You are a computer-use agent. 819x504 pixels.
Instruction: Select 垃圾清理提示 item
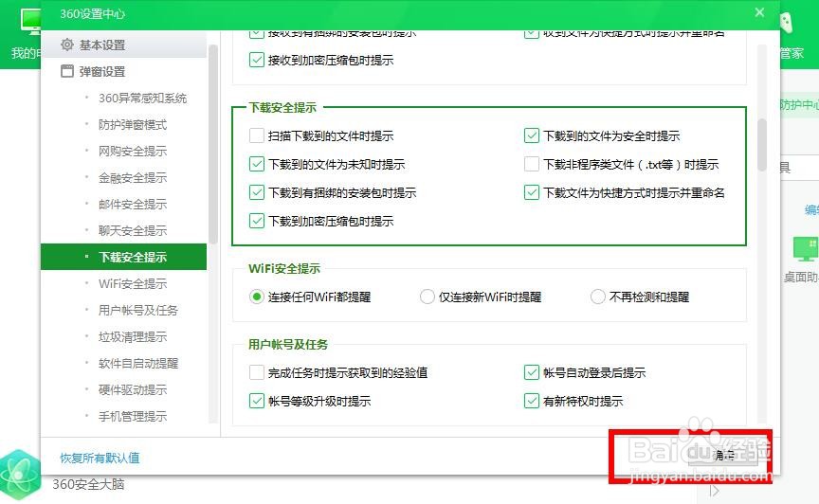pyautogui.click(x=133, y=337)
